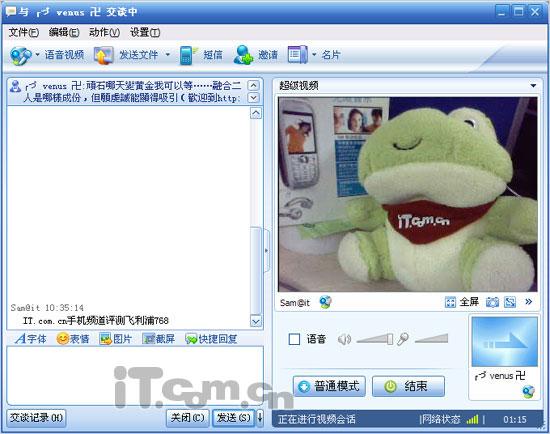Click the send file (发送文件) icon
This screenshot has height=434, width=550.
click(103, 55)
